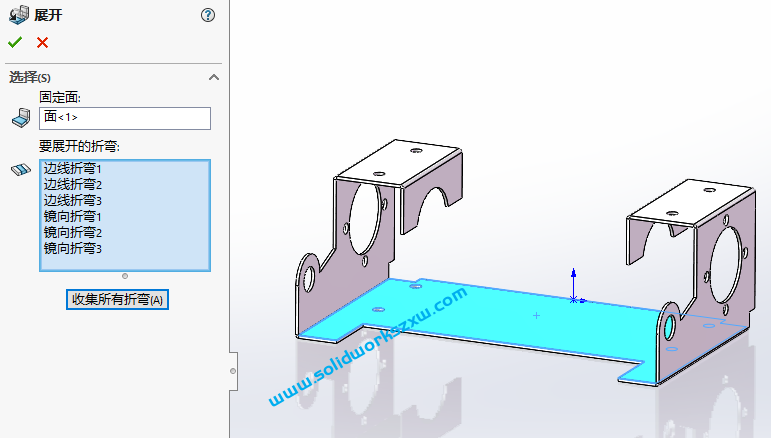The image size is (771, 438).
Task: Click the fixed face (固定面) icon
Action: (21, 118)
